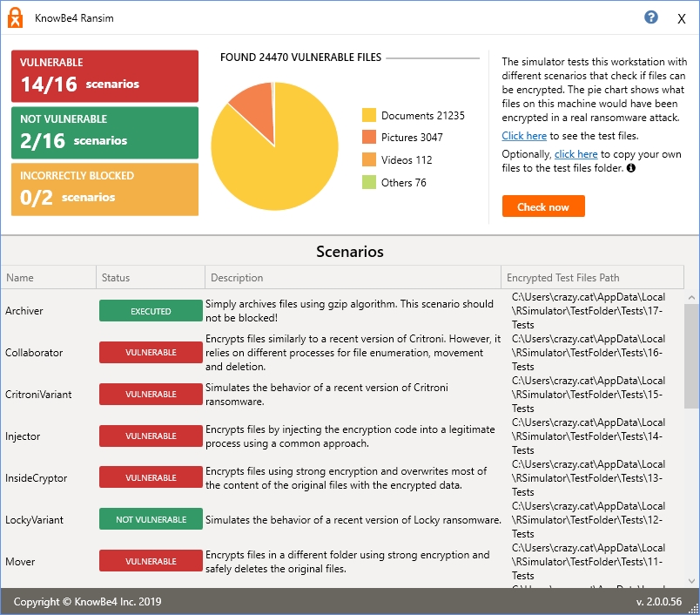Click Archiver's gzip algorithm description
The height and width of the screenshot is (615, 700).
[349, 311]
